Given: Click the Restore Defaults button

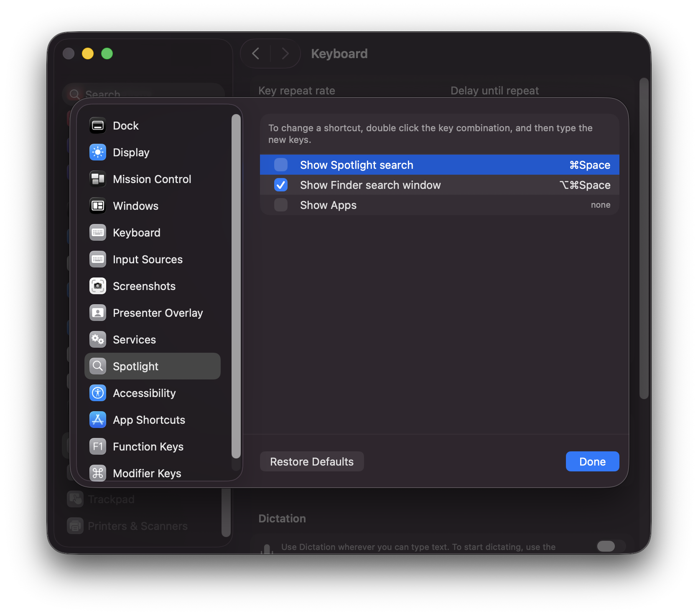Looking at the screenshot, I should 311,461.
